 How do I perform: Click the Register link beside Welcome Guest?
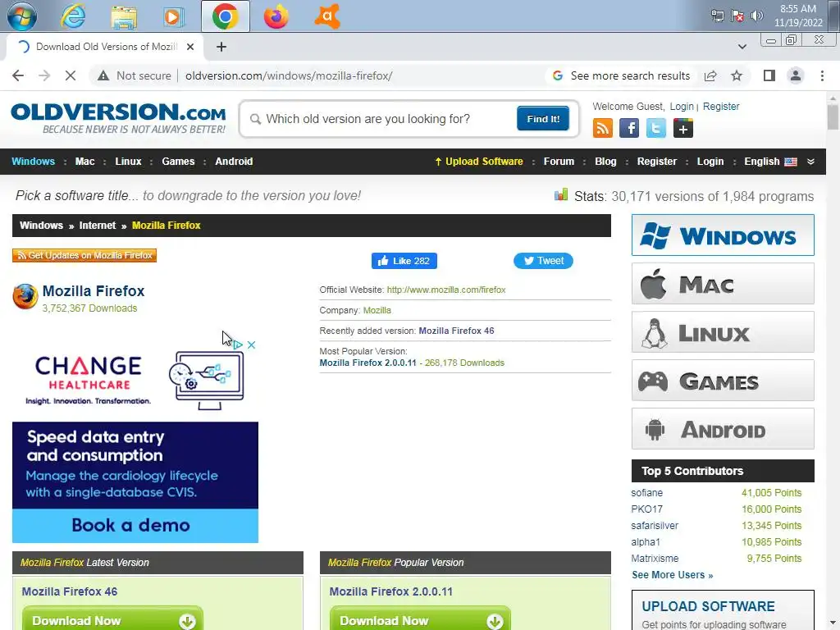(721, 107)
